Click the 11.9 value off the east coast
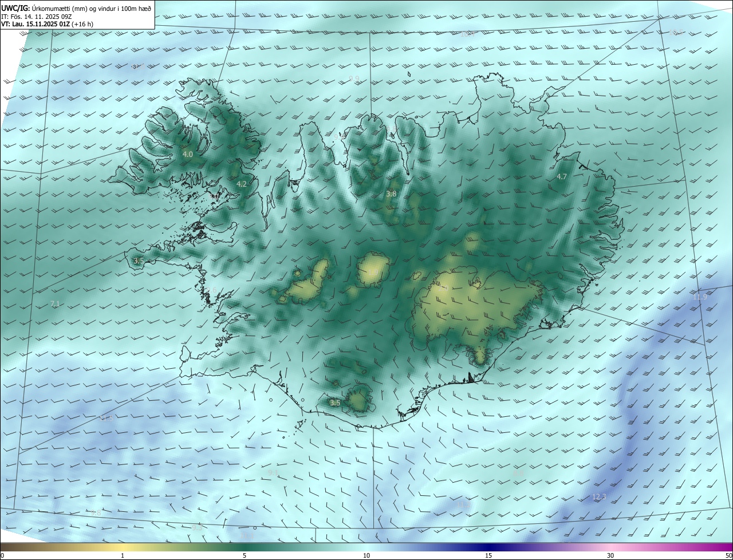 pyautogui.click(x=700, y=297)
